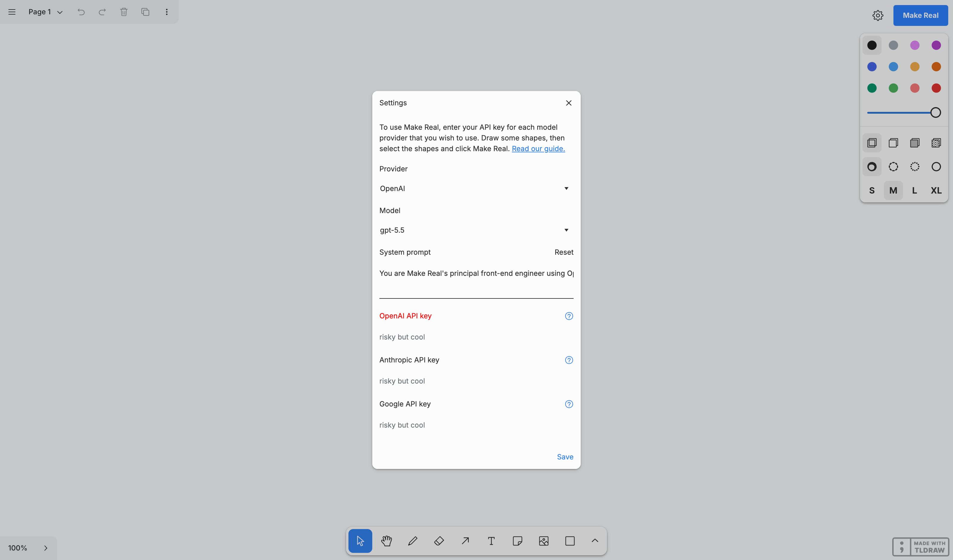This screenshot has height=560, width=953.
Task: Pick the red color swatch
Action: [936, 88]
